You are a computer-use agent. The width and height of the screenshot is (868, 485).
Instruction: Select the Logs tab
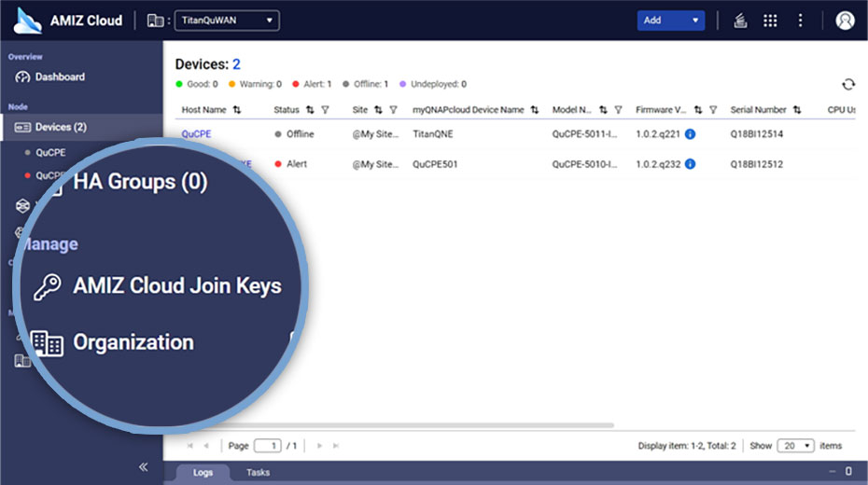(203, 473)
